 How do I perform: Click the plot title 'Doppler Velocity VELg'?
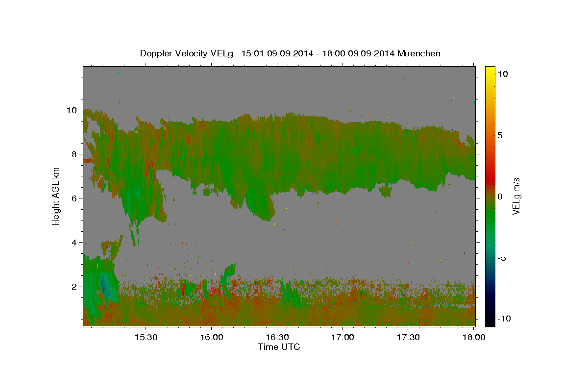[x=187, y=53]
